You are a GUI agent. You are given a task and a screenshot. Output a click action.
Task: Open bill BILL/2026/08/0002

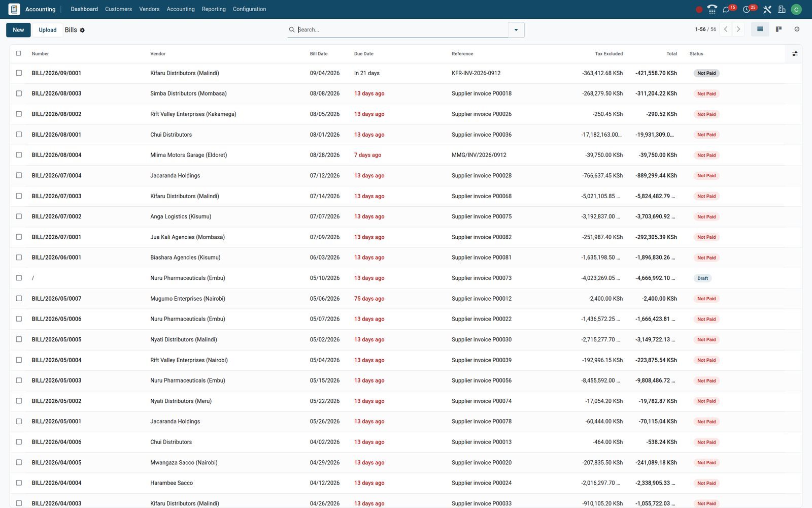coord(56,114)
